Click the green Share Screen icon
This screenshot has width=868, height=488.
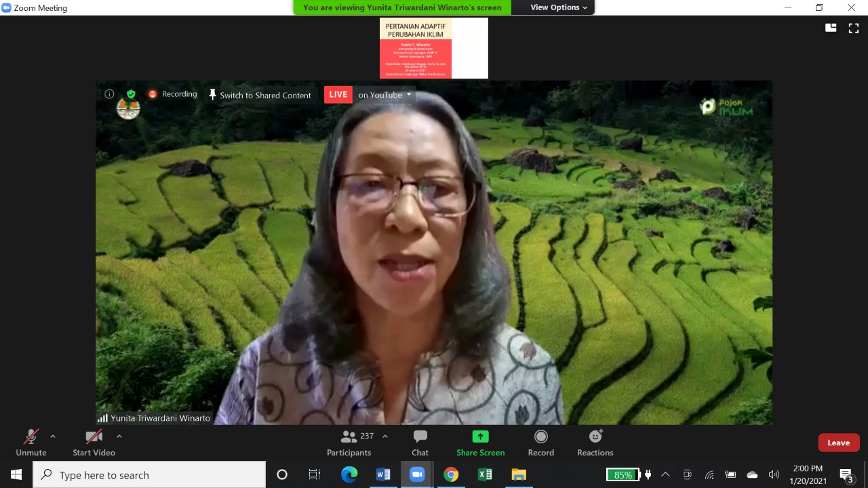point(480,437)
